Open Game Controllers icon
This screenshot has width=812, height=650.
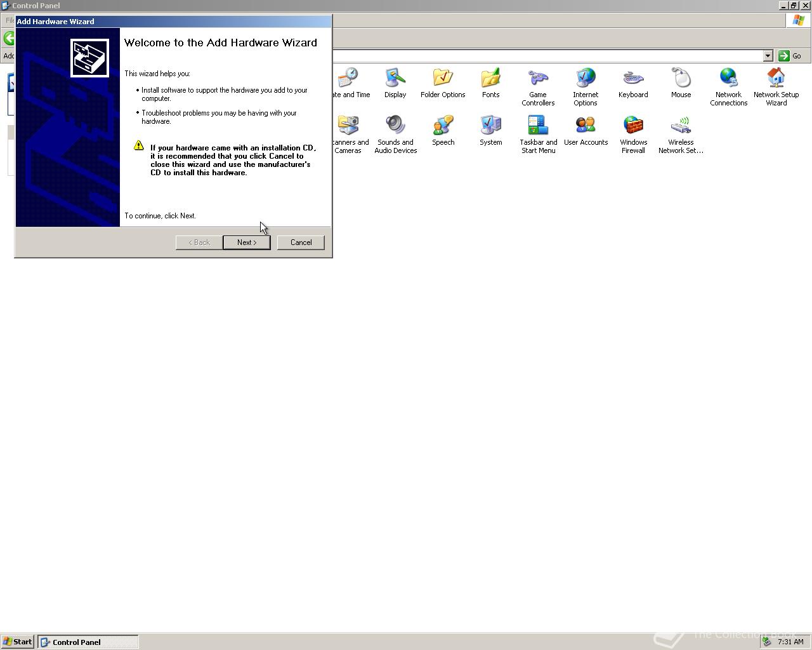click(538, 79)
